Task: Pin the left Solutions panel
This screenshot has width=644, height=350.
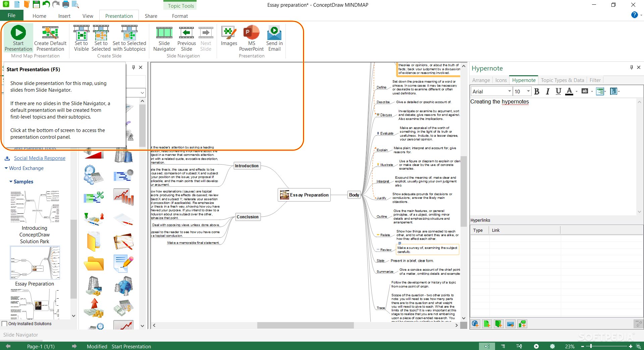Action: 133,68
